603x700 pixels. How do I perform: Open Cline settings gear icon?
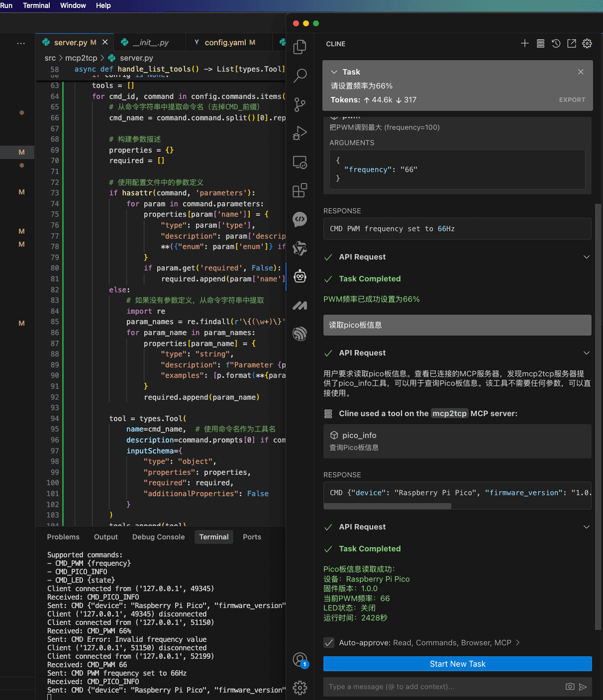587,44
